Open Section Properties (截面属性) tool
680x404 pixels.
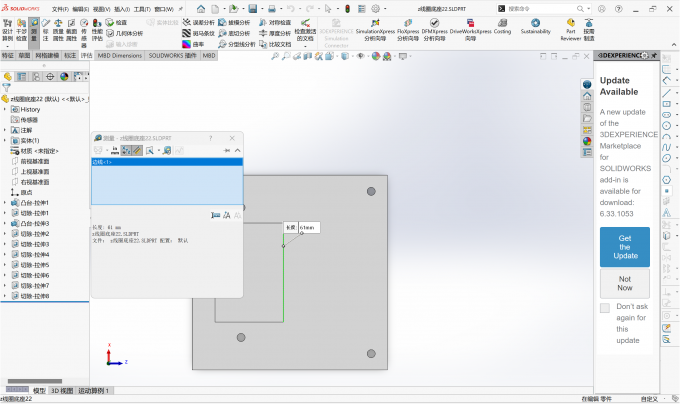71,30
